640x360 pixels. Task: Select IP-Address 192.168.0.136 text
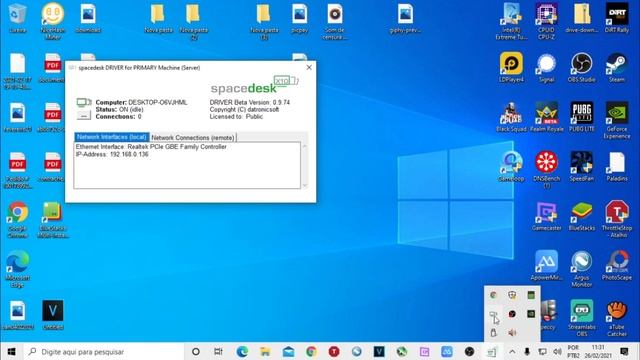(x=112, y=154)
